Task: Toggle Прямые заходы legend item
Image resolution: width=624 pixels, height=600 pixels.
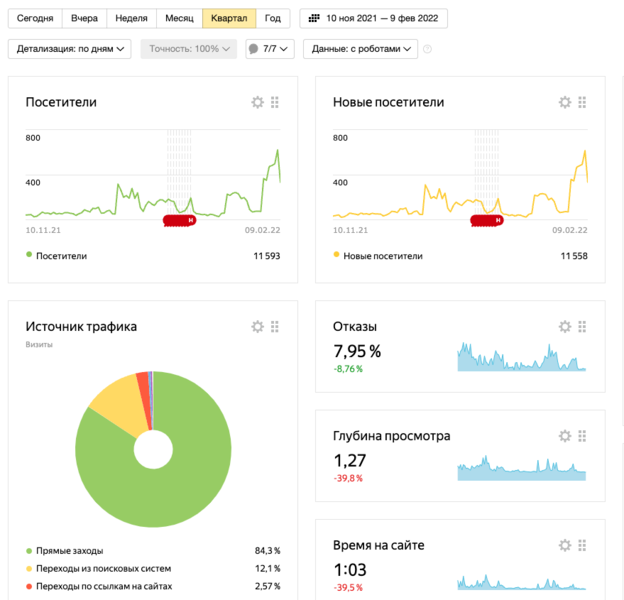Action: (68, 551)
